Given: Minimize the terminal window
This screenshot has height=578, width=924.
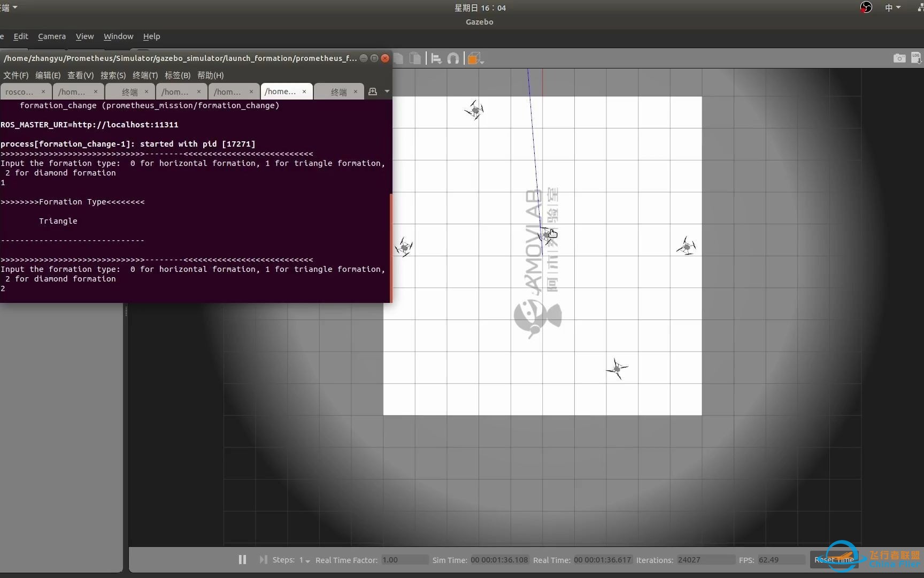Looking at the screenshot, I should click(364, 58).
